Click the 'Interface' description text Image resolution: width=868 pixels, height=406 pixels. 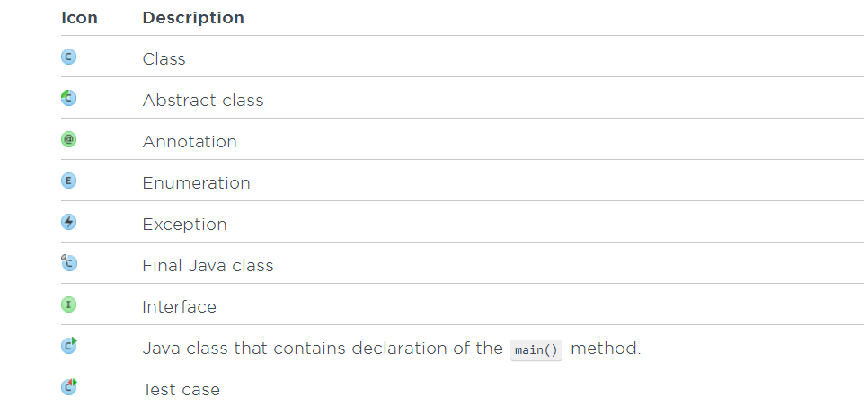pyautogui.click(x=180, y=307)
